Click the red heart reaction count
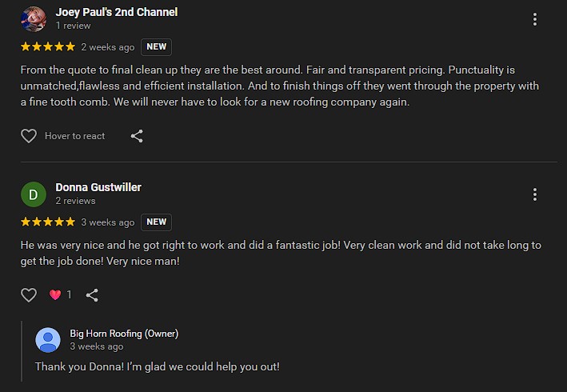 (60, 295)
